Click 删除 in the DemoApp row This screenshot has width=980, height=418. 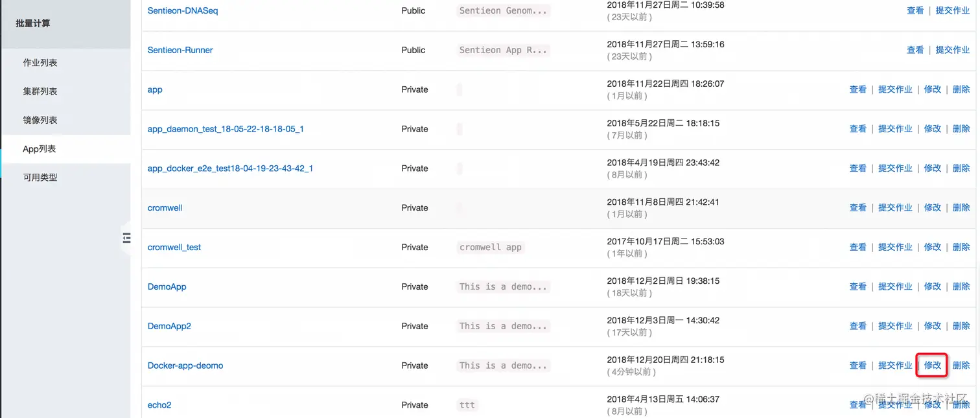click(961, 286)
